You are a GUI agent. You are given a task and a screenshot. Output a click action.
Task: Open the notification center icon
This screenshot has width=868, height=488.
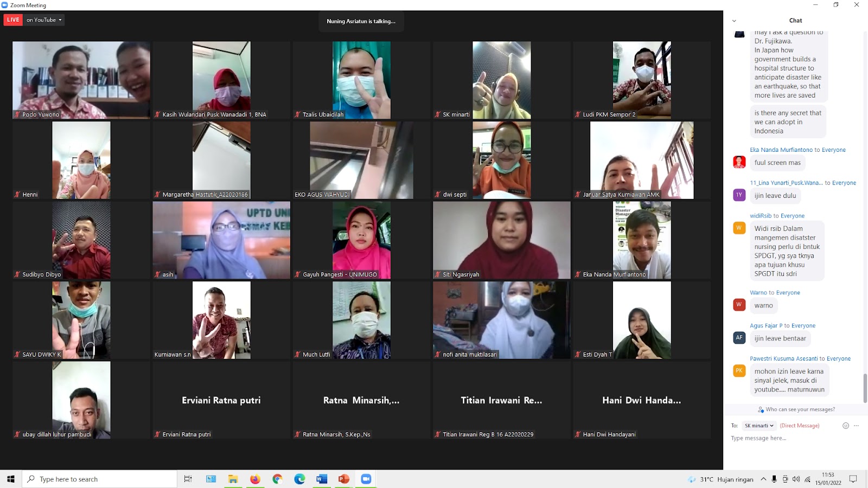(x=853, y=479)
